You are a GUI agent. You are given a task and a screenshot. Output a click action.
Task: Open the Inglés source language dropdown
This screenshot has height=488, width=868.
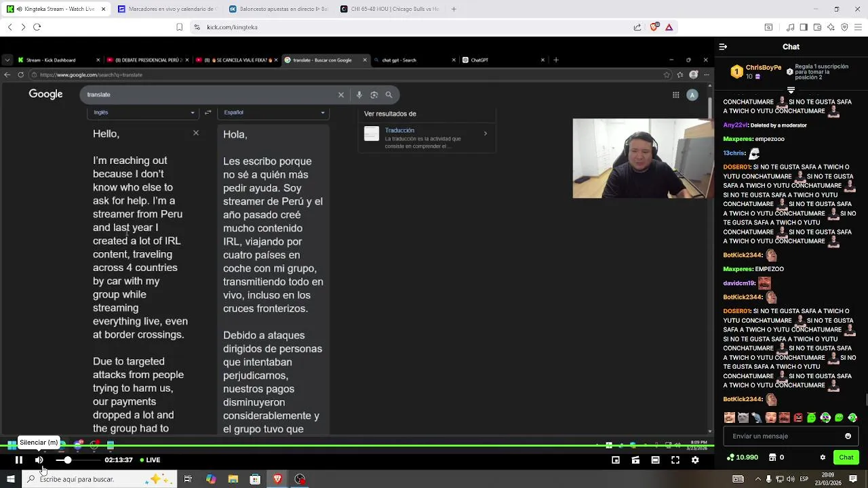tap(144, 113)
